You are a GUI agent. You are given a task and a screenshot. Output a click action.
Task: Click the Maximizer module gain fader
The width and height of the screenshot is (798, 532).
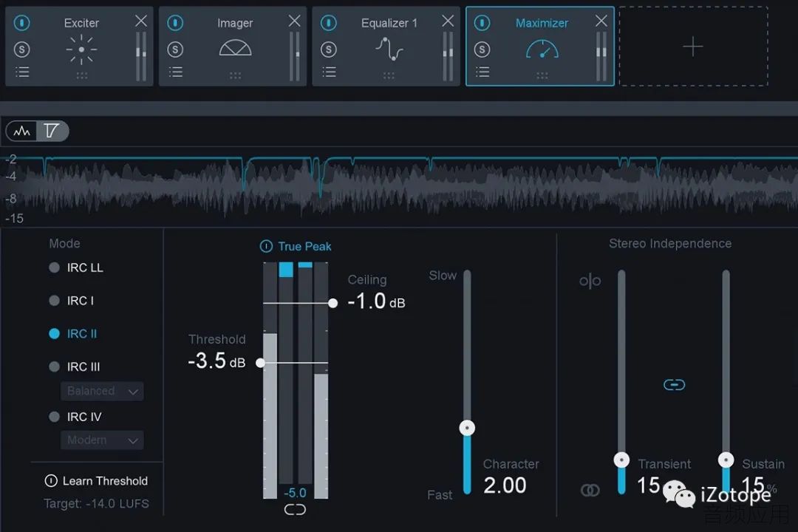pos(601,56)
